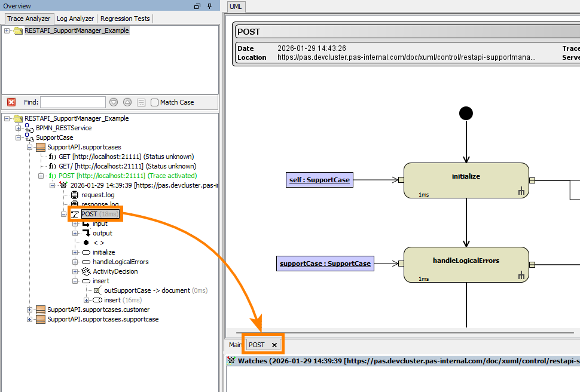Click inside the Find text field

point(72,102)
